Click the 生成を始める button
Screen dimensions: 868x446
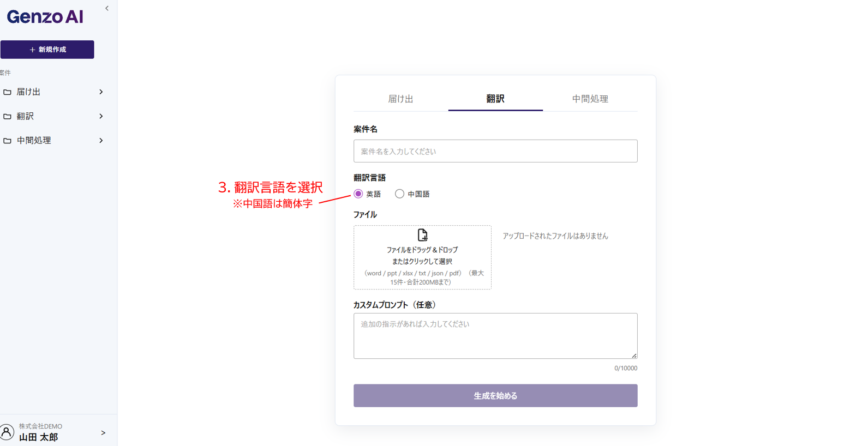[495, 396]
